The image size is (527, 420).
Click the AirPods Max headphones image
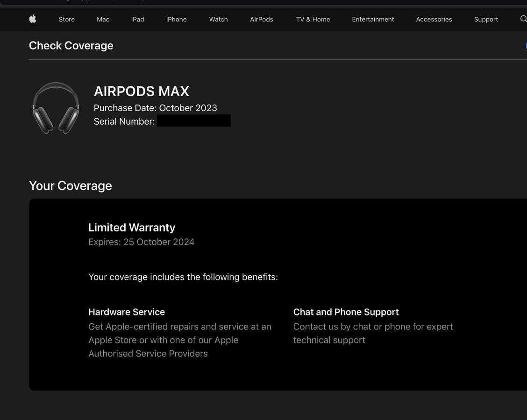pos(56,108)
